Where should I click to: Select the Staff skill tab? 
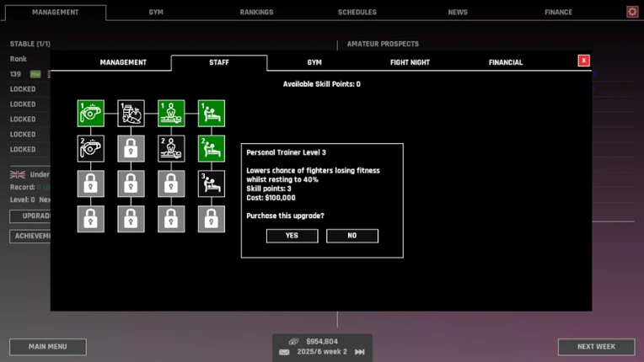pyautogui.click(x=219, y=62)
